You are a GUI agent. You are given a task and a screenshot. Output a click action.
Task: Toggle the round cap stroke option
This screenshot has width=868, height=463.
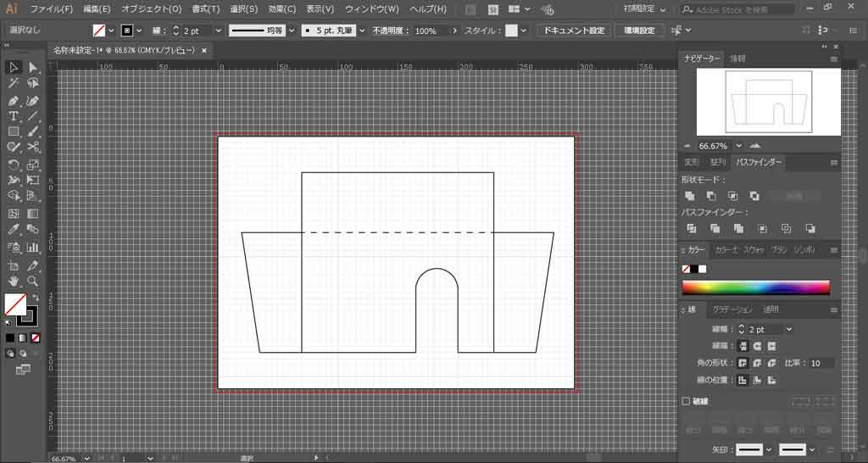point(756,346)
